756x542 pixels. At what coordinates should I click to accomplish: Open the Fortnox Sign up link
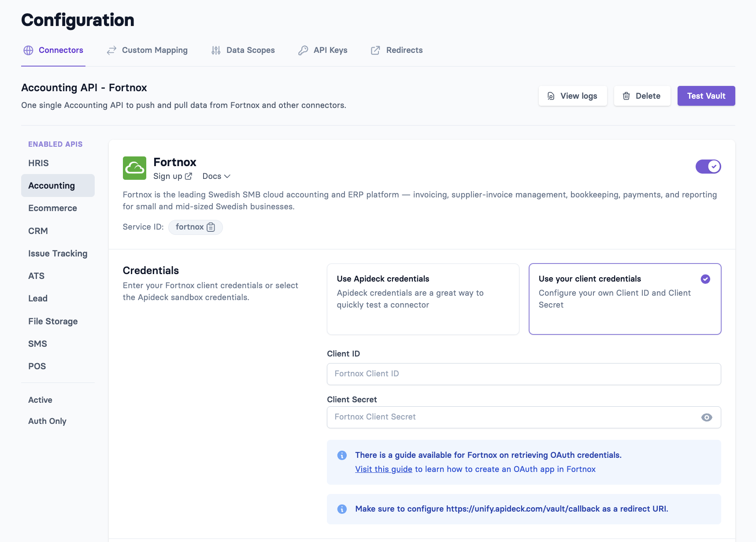tap(173, 176)
